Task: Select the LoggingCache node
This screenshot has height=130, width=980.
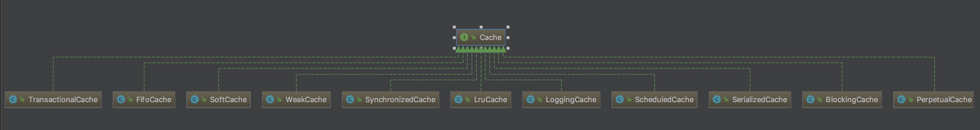Action: (x=562, y=99)
